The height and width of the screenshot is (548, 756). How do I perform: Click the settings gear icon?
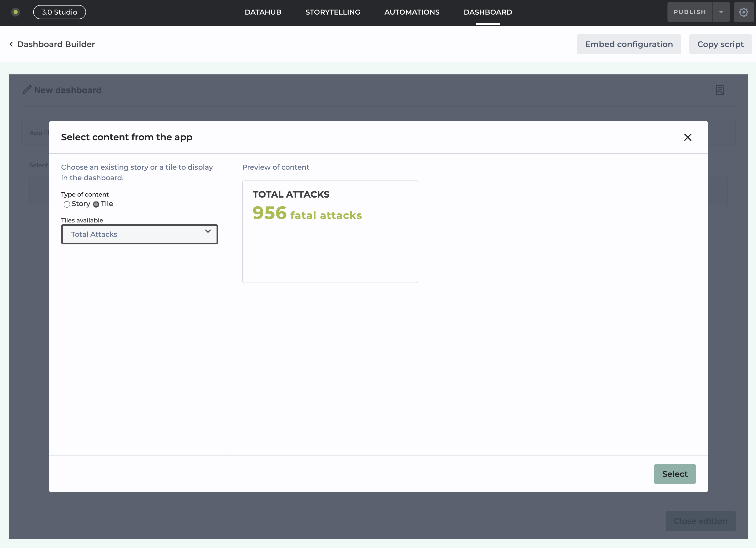pos(743,12)
